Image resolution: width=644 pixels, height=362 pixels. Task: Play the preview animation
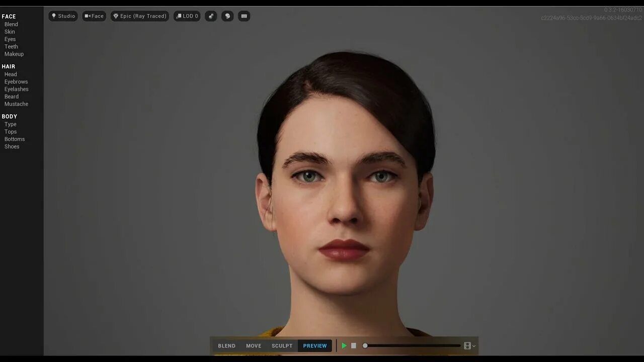(x=344, y=346)
